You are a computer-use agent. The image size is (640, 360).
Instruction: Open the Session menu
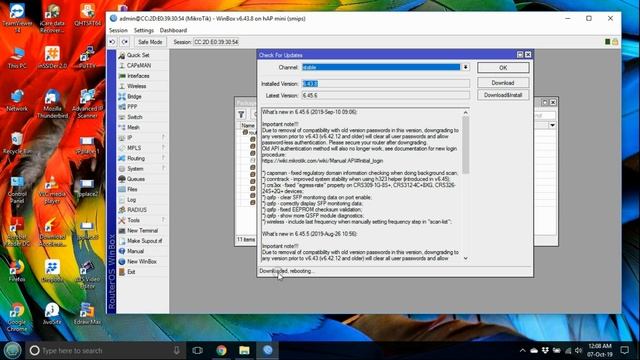(x=118, y=30)
